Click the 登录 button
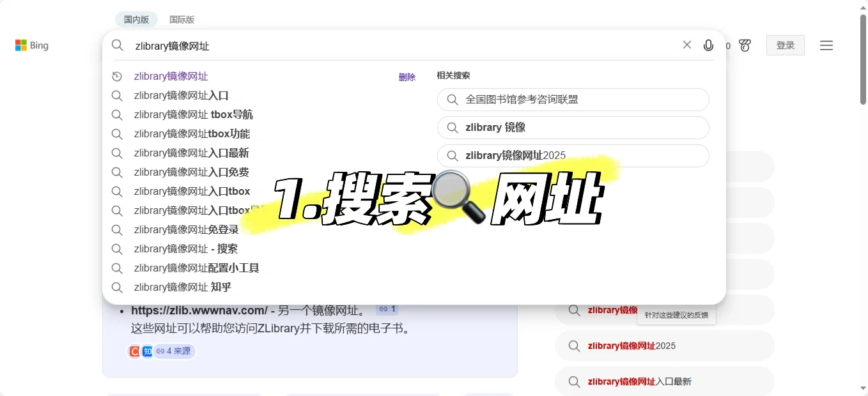The image size is (868, 396). pyautogui.click(x=786, y=45)
